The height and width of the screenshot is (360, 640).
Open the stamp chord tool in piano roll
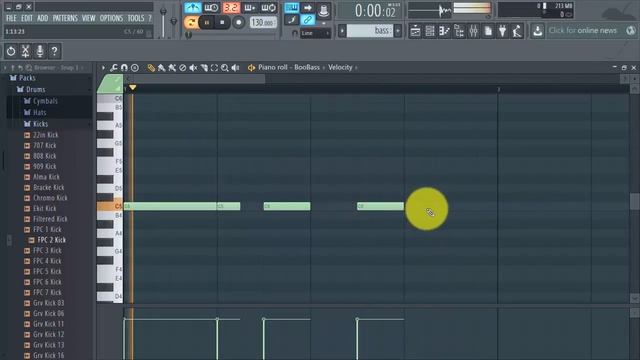[135, 68]
